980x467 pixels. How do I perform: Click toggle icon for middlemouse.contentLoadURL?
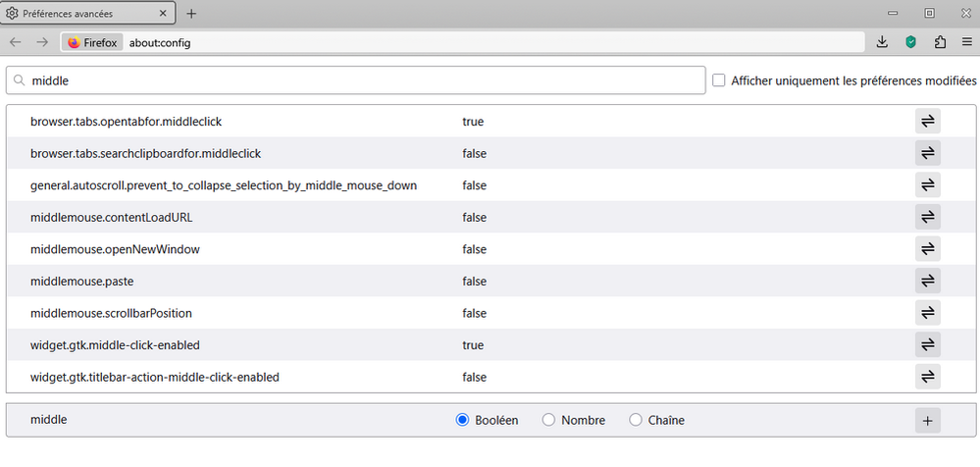(927, 217)
